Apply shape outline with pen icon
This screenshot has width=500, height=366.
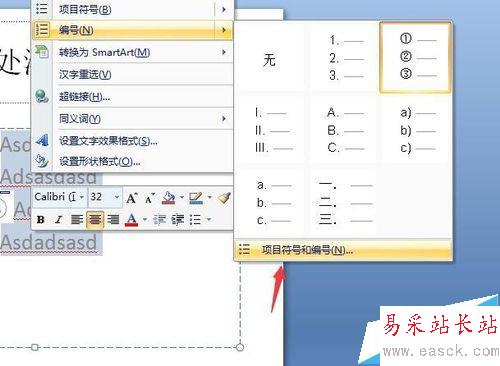(x=196, y=198)
